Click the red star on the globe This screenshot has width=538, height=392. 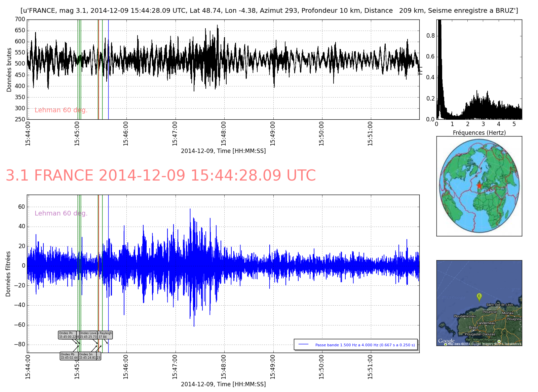479,186
